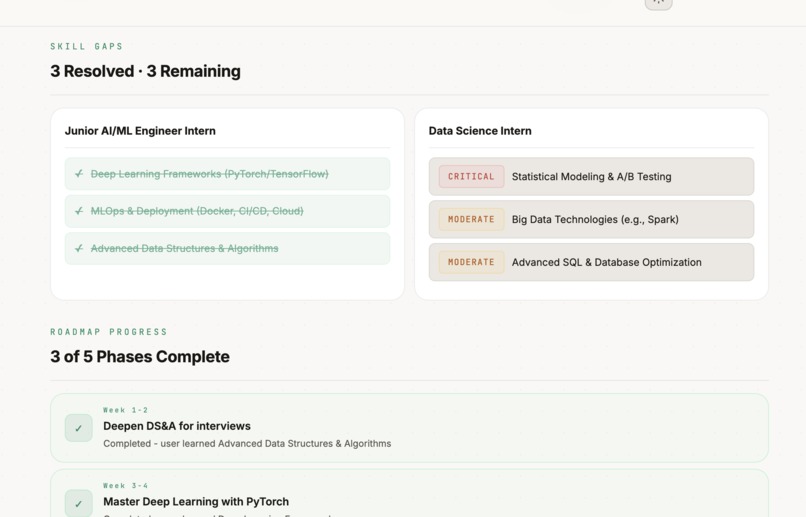Click the SKILL GAPS section label
Viewport: 806px width, 517px height.
[87, 46]
